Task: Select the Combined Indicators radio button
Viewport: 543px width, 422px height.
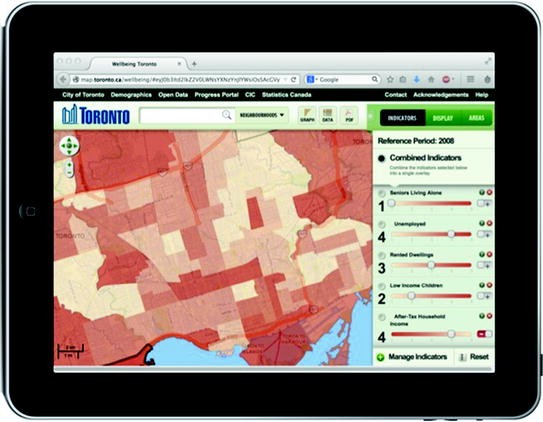Action: coord(382,159)
